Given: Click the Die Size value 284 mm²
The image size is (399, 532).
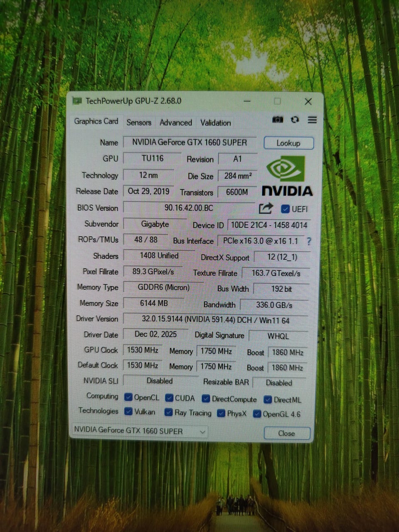Looking at the screenshot, I should tap(238, 176).
